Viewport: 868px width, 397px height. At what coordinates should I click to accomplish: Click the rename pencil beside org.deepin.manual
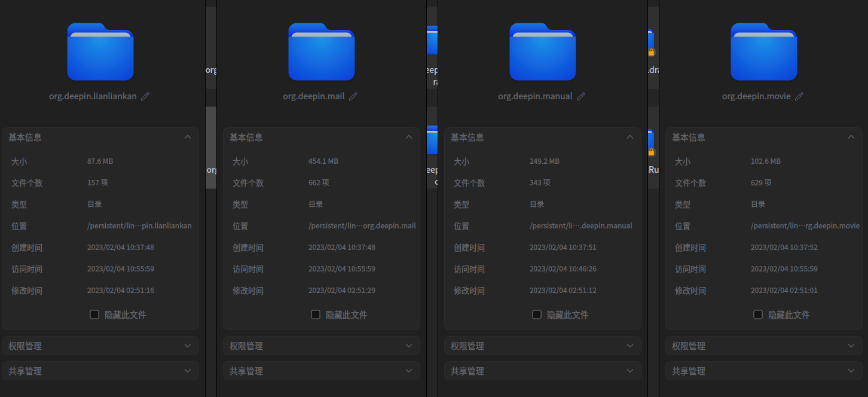(581, 96)
